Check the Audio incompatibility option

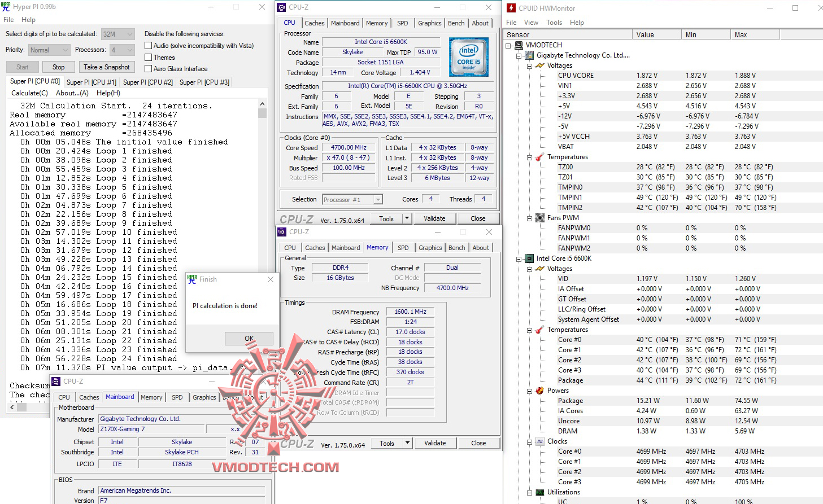coord(148,45)
